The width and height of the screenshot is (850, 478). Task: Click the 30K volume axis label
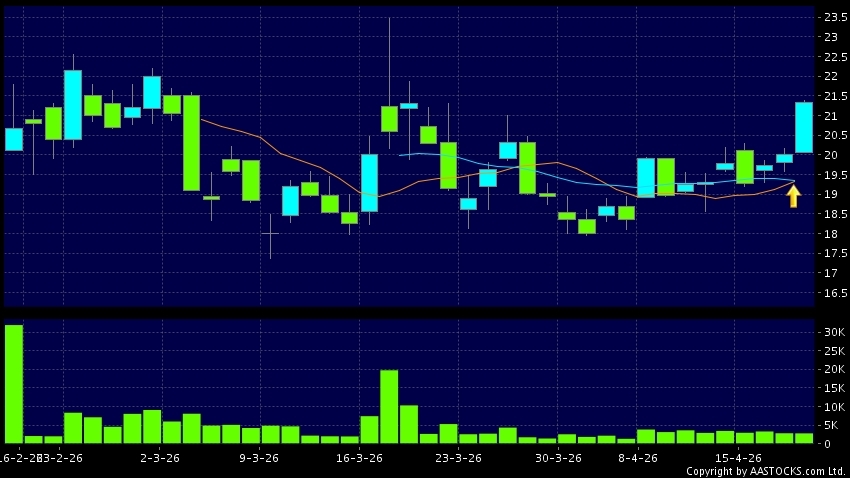tap(833, 332)
